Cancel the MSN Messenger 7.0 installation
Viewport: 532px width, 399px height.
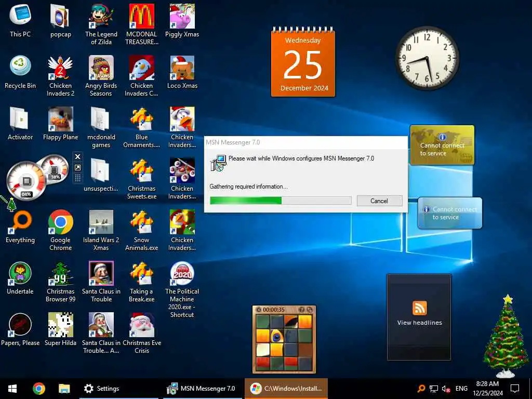click(x=379, y=201)
